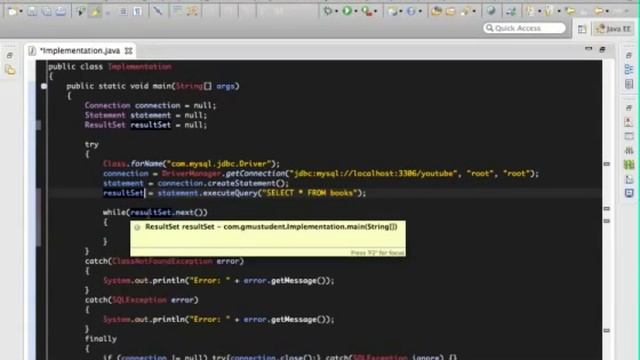
Task: Click 'Statement statement = null;' declaration
Action: click(146, 115)
